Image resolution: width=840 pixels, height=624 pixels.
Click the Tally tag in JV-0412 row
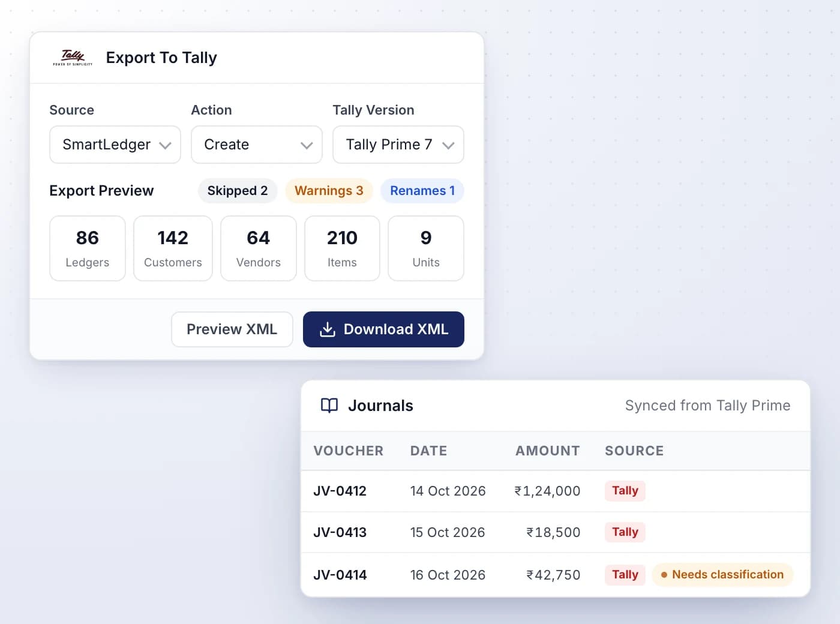625,491
